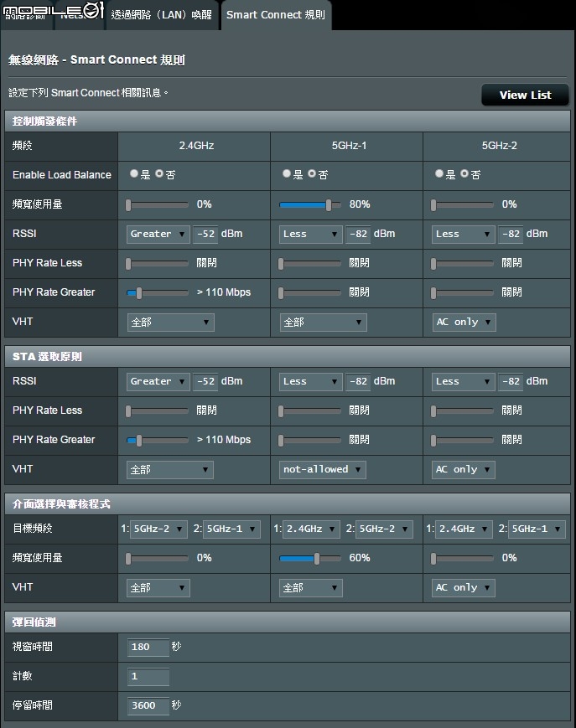Viewport: 576px width, 728px height.
Task: Open STA RSSI Less dropdown for 5GHz-1
Action: (x=310, y=382)
